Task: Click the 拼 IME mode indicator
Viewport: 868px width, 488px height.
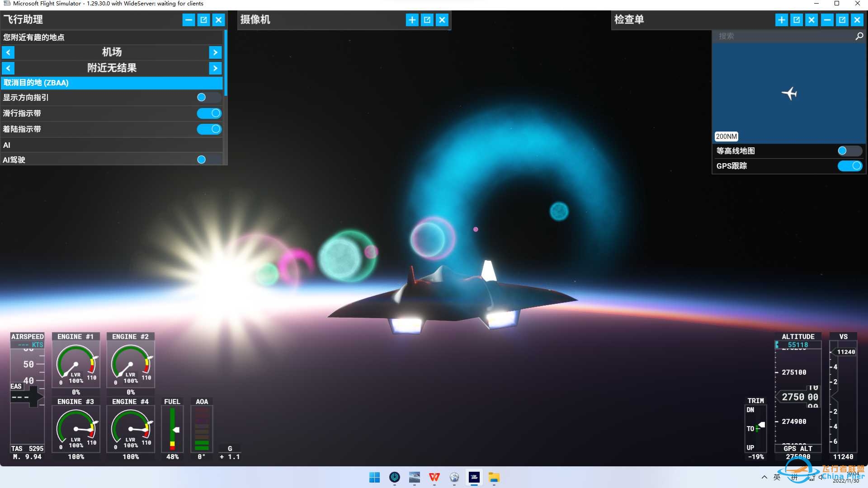Action: point(794,477)
